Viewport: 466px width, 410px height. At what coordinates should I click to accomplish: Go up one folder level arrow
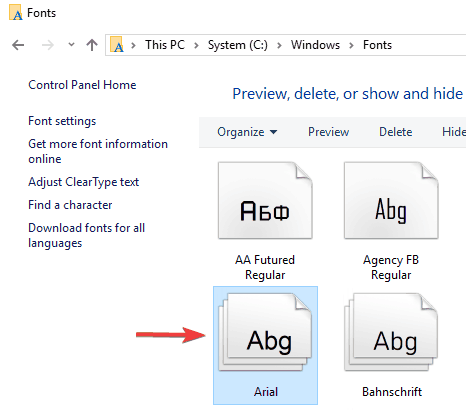pos(92,45)
